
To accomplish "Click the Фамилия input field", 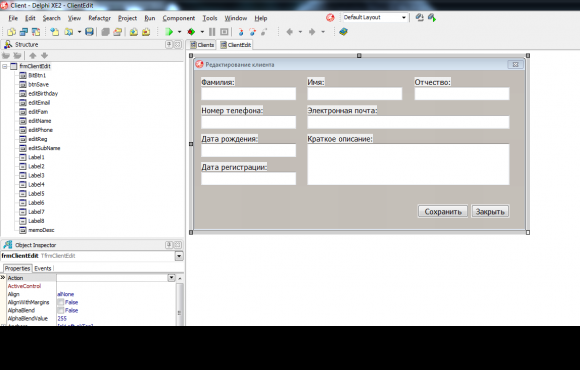I will [249, 94].
